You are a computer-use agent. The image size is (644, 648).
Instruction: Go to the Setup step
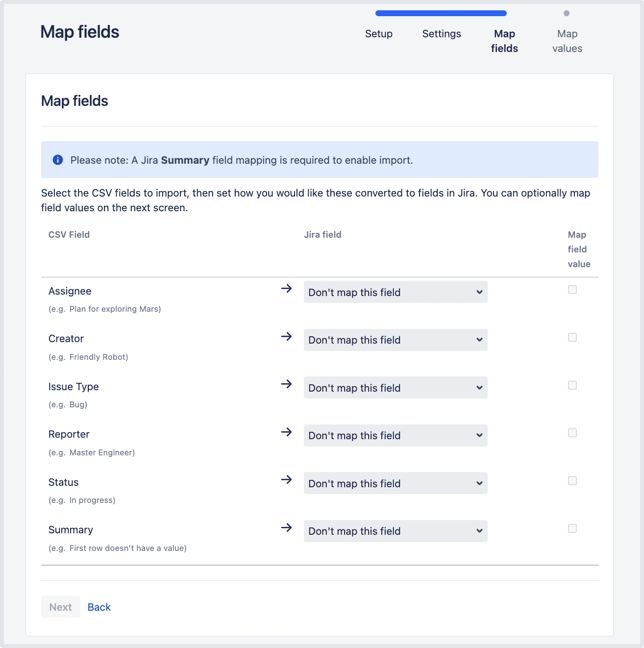pyautogui.click(x=378, y=34)
